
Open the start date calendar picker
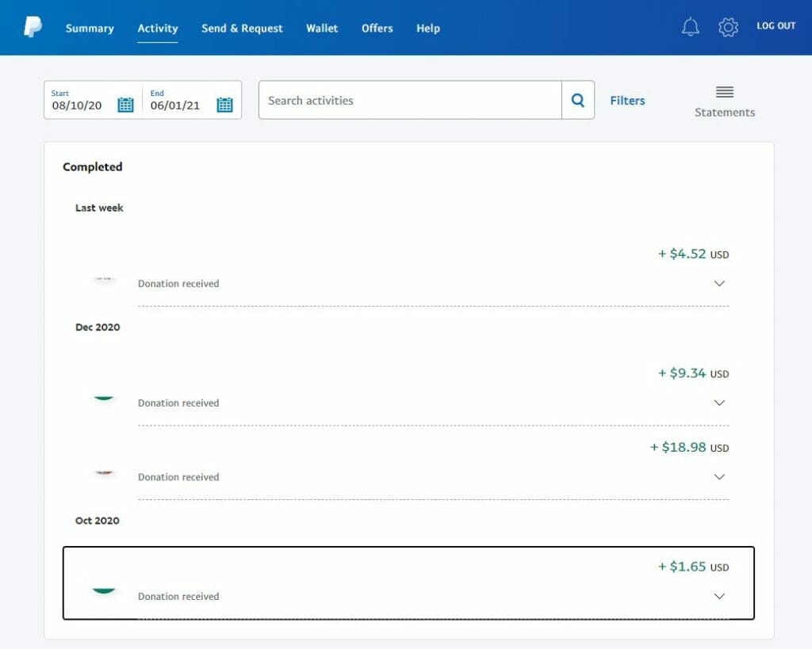125,104
